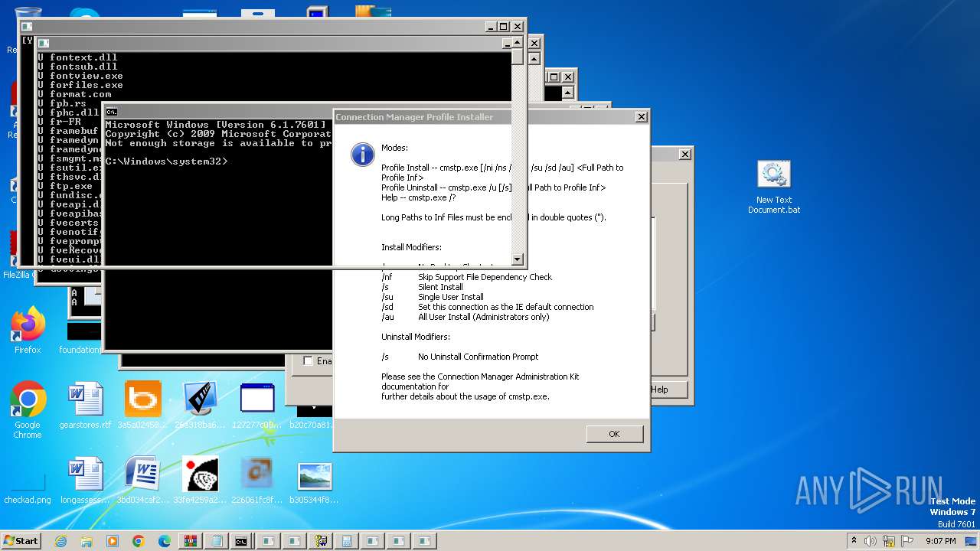Click the 'Help -- cmstp.exe /?' line
The image size is (980, 551).
click(x=419, y=197)
